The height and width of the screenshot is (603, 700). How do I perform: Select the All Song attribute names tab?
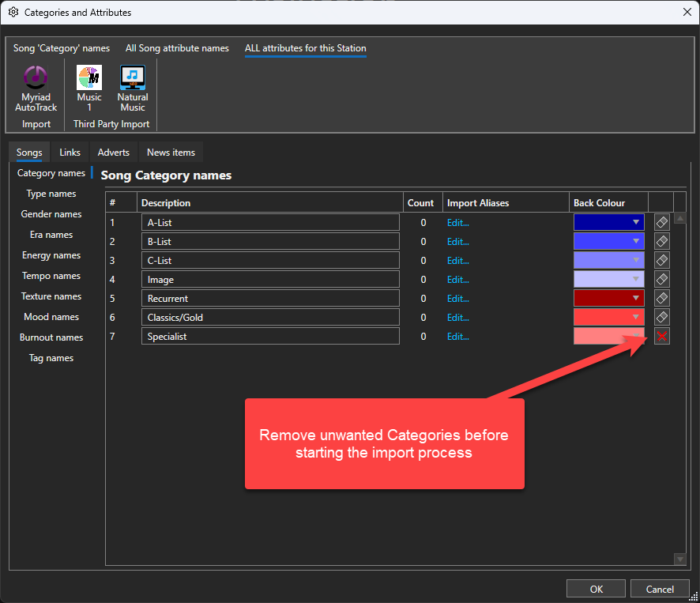point(177,49)
